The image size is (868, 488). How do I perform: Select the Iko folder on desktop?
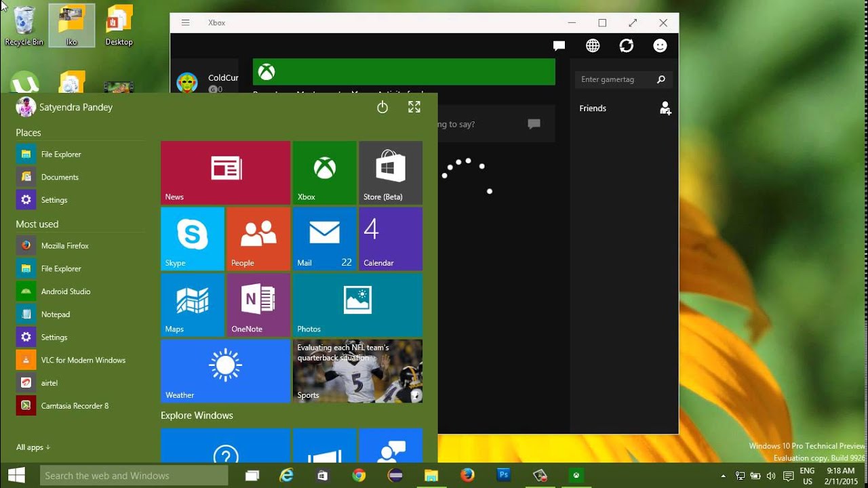(72, 26)
